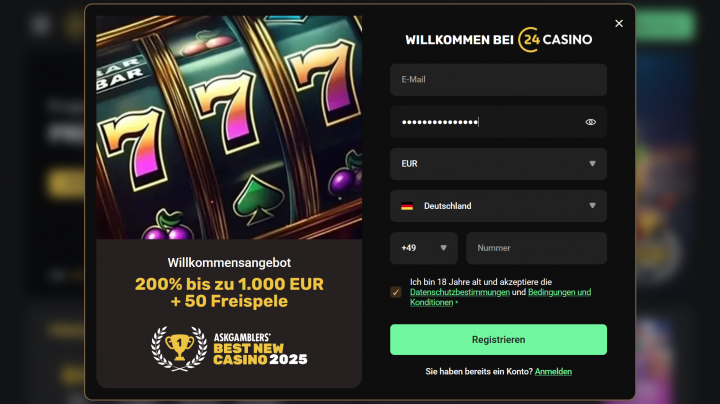
Task: Click the phone prefix arrow icon
Action: 443,248
